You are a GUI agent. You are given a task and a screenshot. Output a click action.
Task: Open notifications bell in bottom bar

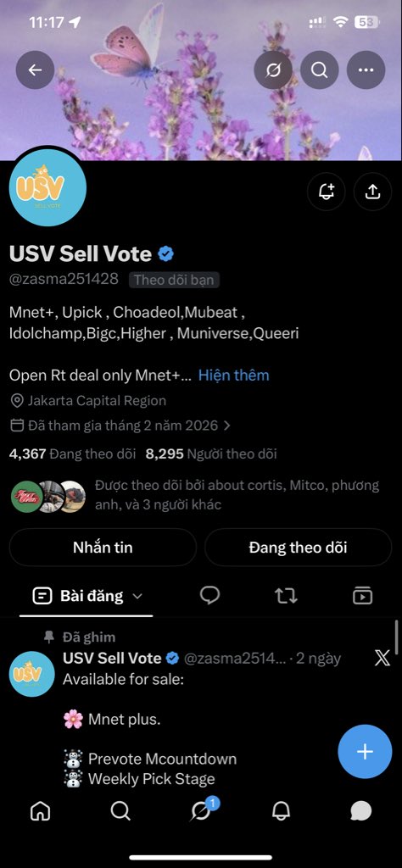point(282,811)
